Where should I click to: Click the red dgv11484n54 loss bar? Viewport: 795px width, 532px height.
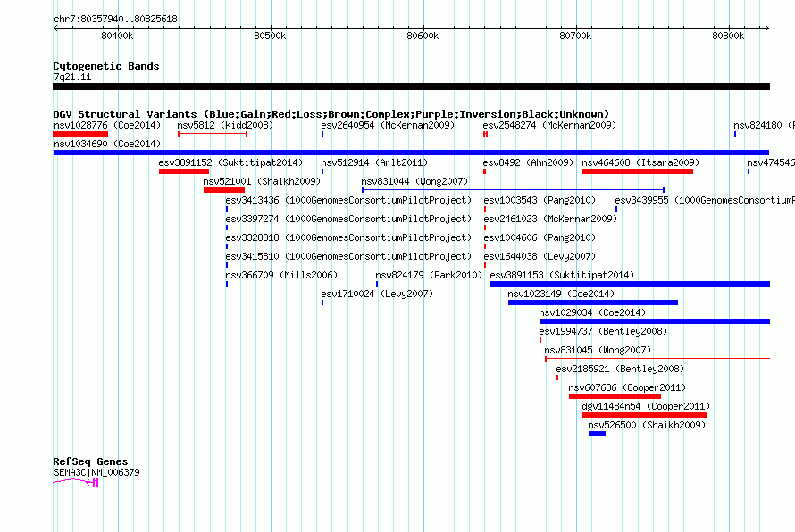644,415
